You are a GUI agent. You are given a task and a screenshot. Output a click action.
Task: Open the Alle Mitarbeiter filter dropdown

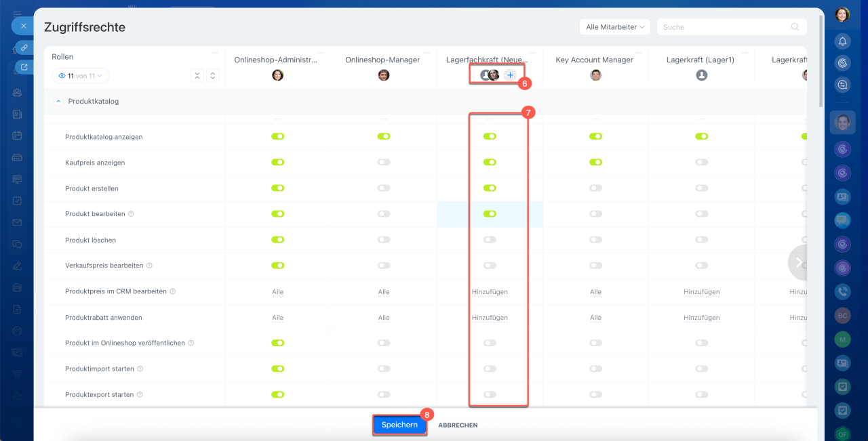pyautogui.click(x=615, y=27)
